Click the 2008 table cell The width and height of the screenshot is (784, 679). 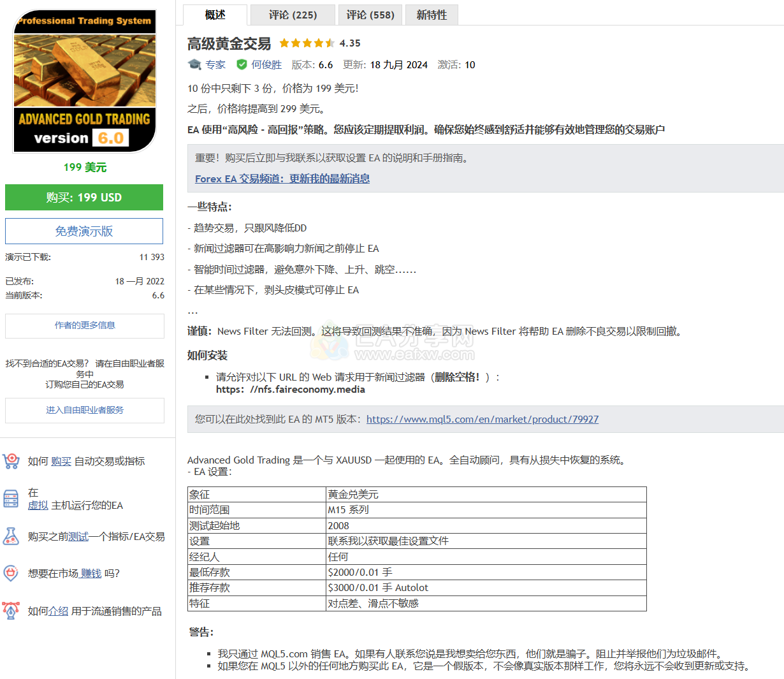point(486,526)
